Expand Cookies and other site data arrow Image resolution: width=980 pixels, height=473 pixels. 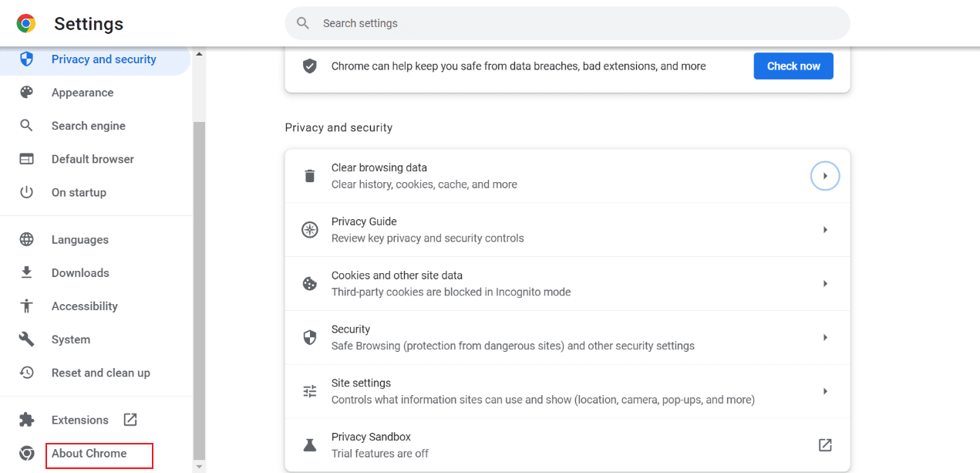[x=825, y=284]
